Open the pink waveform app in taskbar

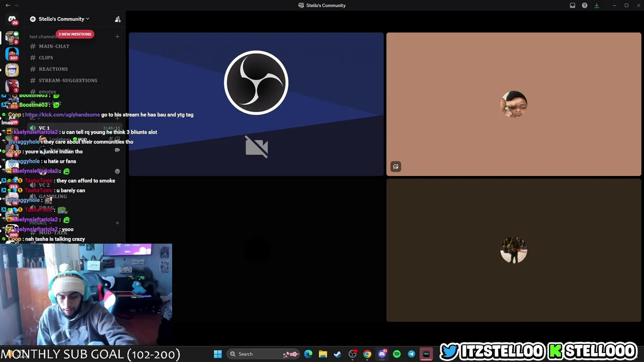click(427, 354)
